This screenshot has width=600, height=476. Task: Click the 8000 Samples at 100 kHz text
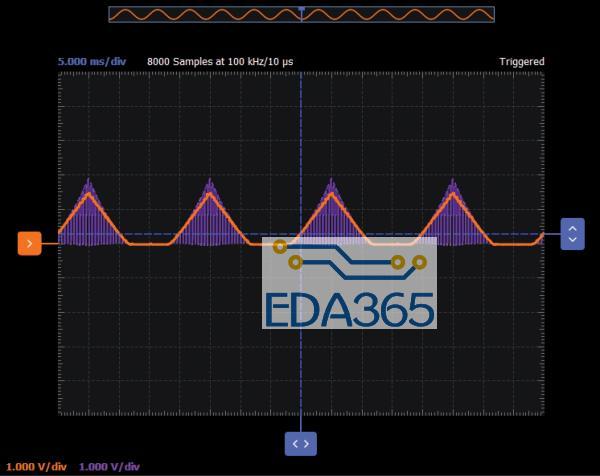click(220, 62)
